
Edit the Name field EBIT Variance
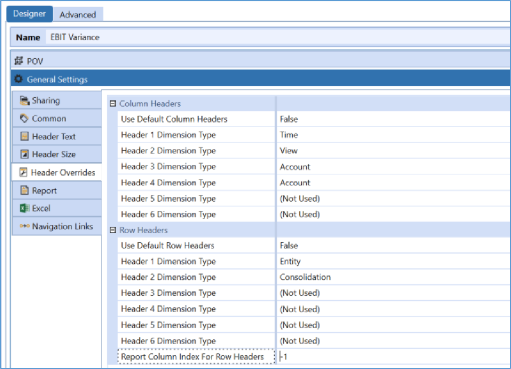pyautogui.click(x=277, y=37)
